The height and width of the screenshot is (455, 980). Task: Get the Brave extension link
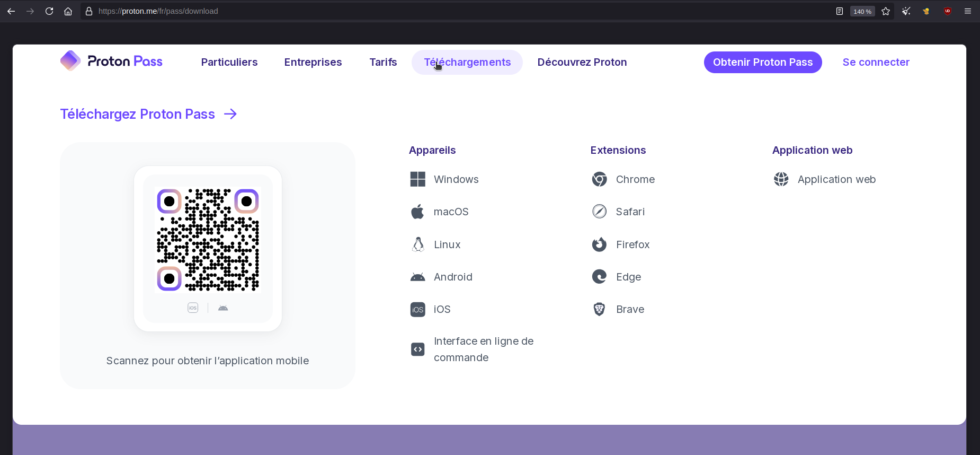(630, 309)
